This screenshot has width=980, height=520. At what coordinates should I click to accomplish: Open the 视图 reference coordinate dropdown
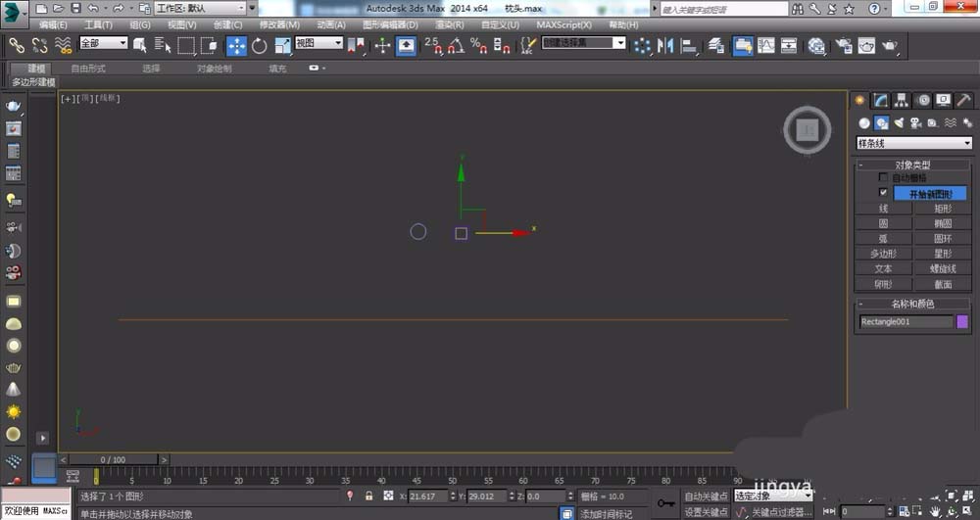(x=319, y=42)
